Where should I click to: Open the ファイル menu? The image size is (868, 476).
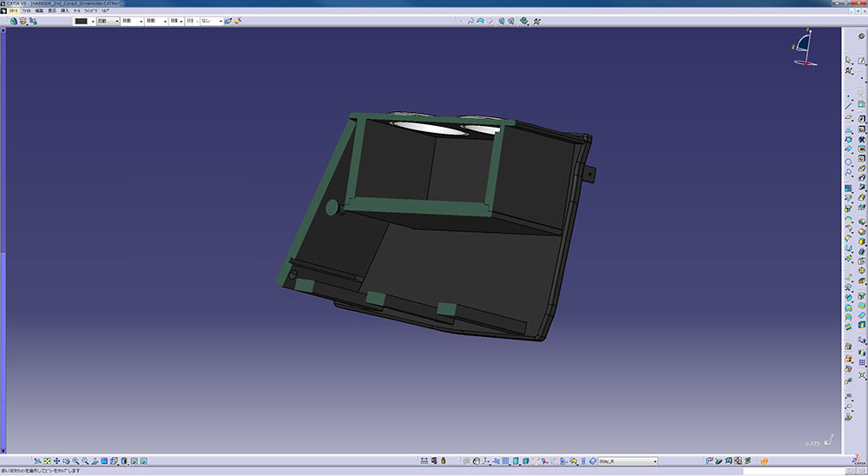pos(26,10)
